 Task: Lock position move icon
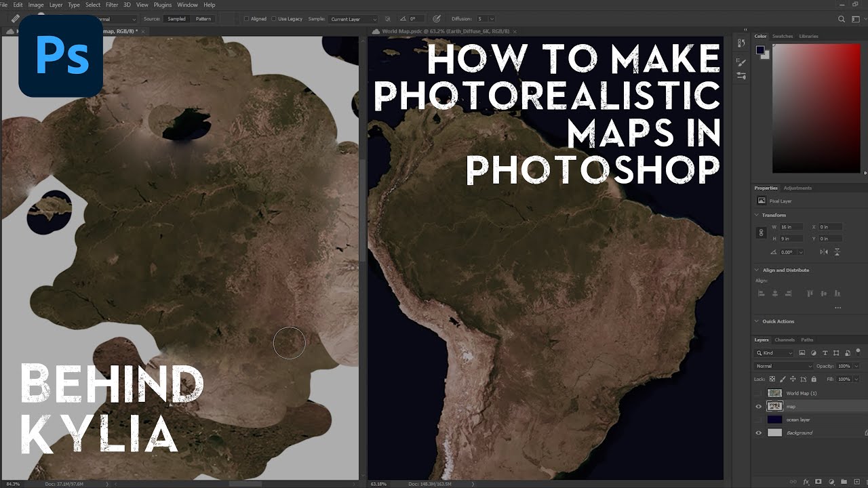[793, 379]
